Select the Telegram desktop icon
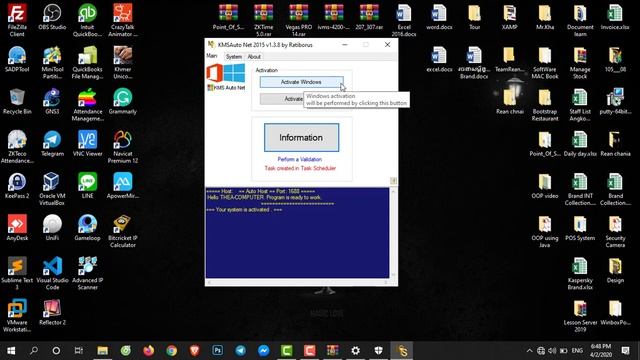The width and height of the screenshot is (640, 360). (52, 144)
